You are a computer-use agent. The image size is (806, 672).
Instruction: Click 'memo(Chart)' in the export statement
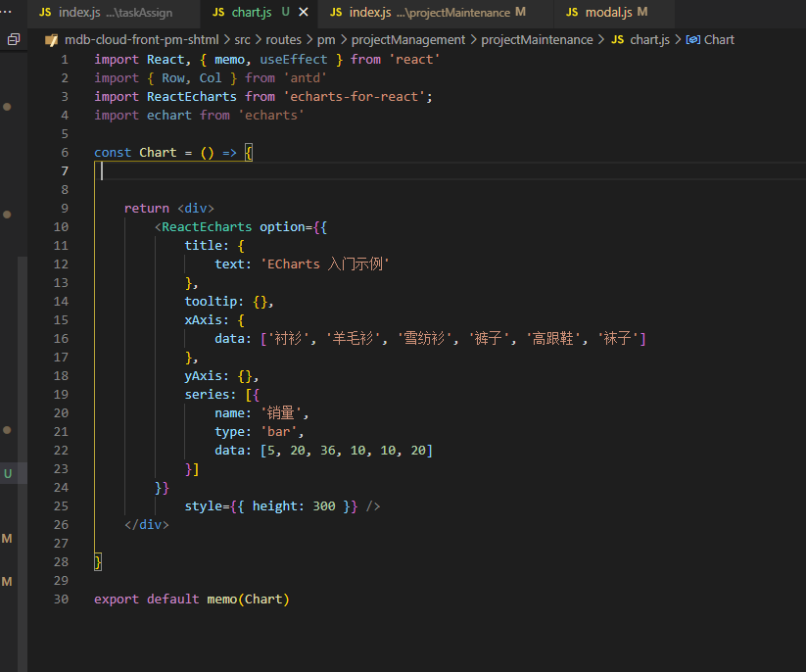(249, 600)
